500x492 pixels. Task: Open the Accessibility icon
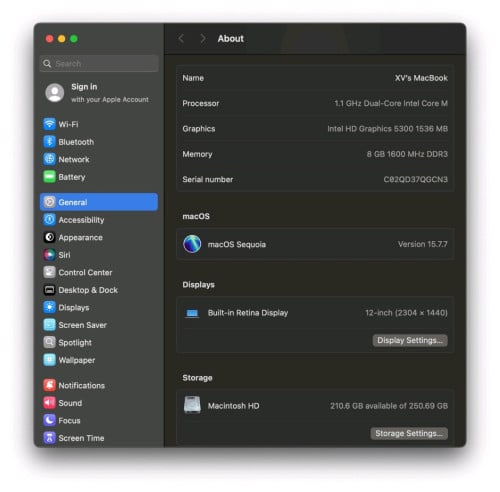click(x=49, y=220)
